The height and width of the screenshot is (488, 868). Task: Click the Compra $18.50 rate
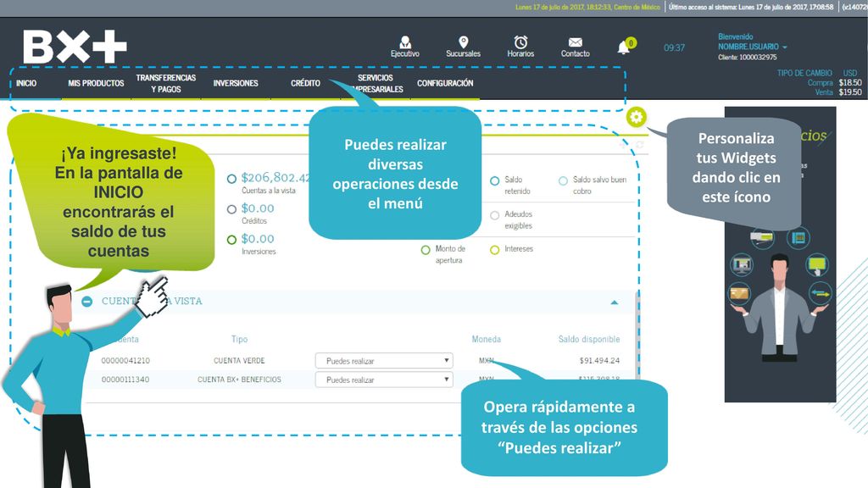(834, 82)
